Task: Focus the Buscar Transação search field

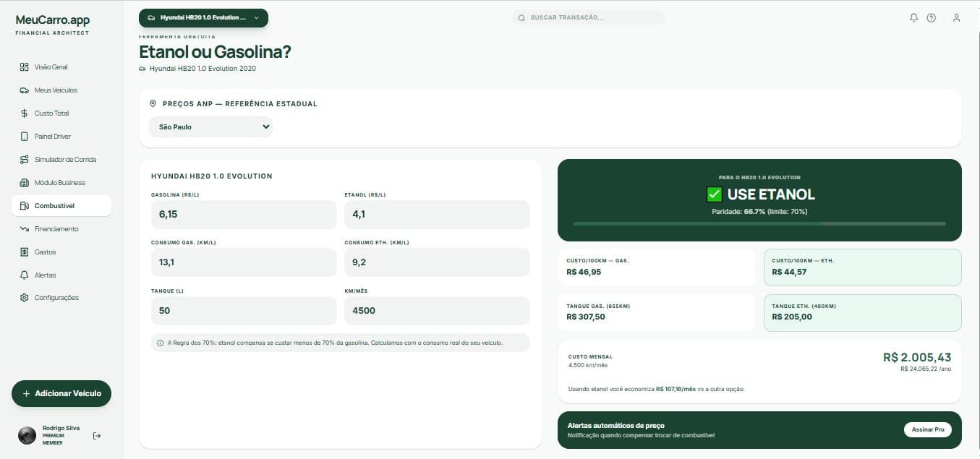Action: point(589,17)
